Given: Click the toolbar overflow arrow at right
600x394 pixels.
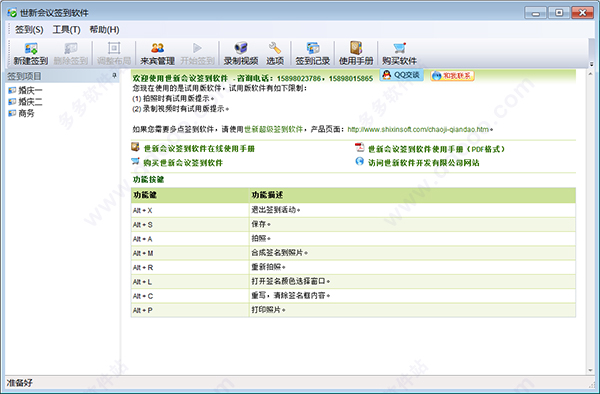Looking at the screenshot, I should [591, 64].
